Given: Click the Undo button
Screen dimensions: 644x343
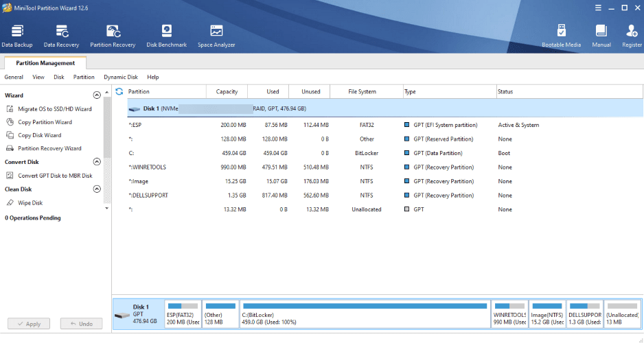Looking at the screenshot, I should coord(81,324).
